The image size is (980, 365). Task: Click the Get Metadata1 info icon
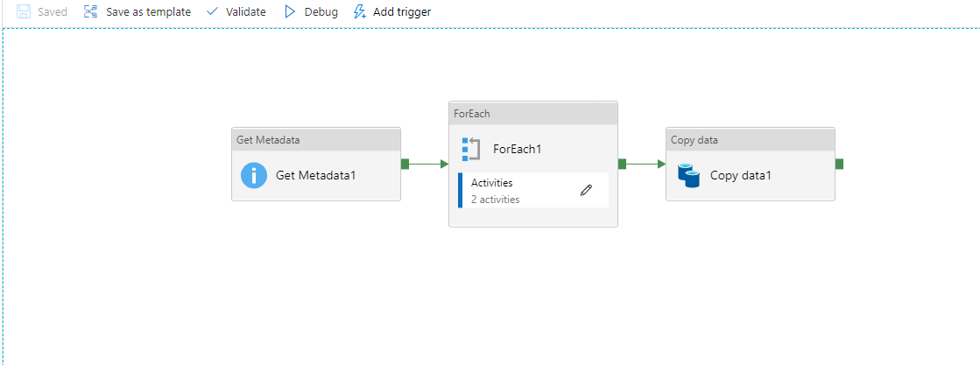click(254, 176)
